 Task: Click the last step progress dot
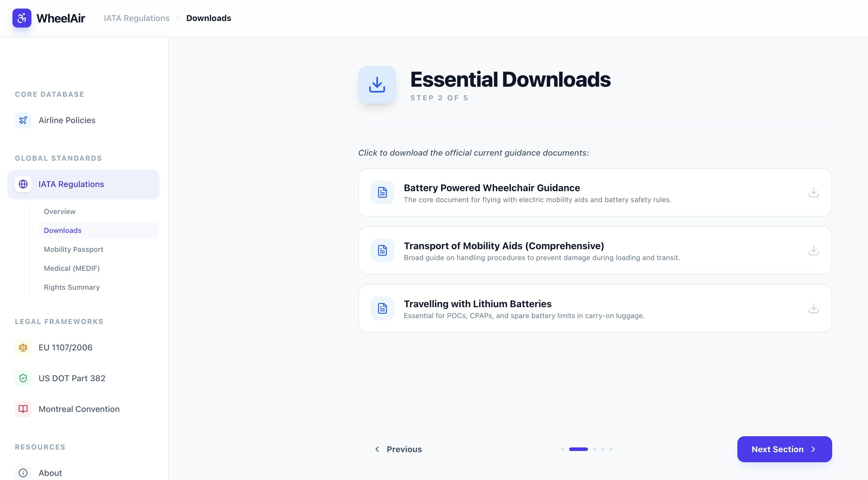pyautogui.click(x=611, y=449)
